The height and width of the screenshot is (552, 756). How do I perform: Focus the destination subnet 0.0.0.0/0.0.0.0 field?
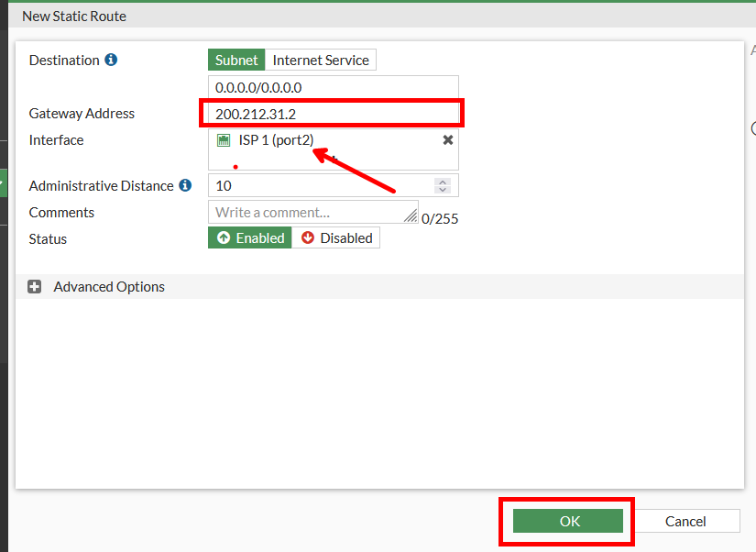point(333,88)
